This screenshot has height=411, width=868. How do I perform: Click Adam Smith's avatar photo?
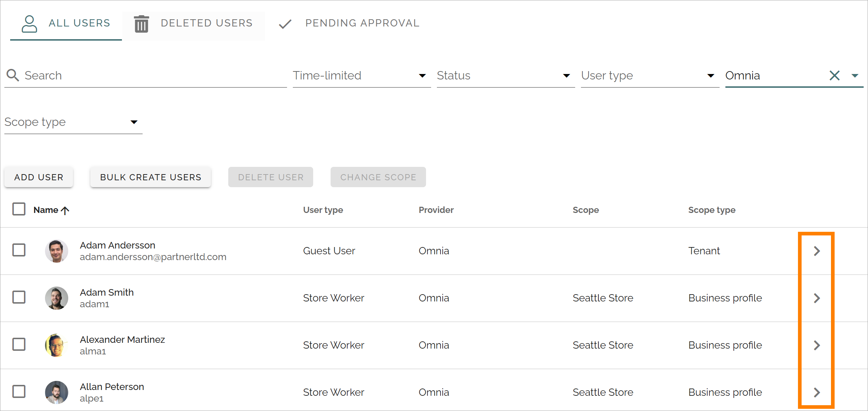click(x=57, y=298)
